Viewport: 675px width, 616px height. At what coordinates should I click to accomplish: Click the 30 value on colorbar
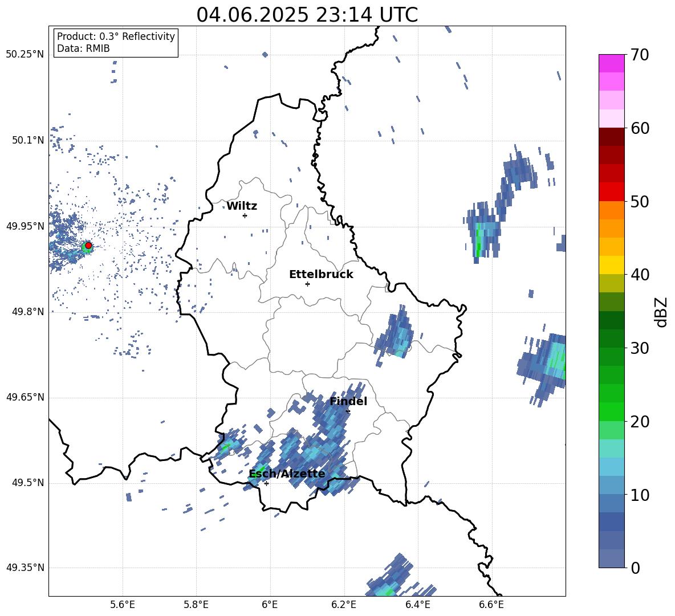(x=640, y=348)
